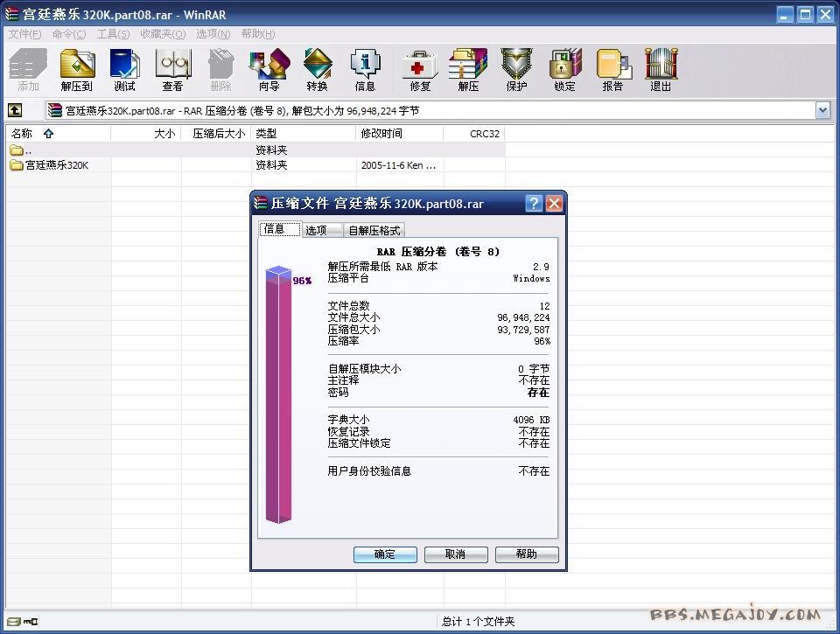Switch to the 选项 tab in dialog

(323, 230)
